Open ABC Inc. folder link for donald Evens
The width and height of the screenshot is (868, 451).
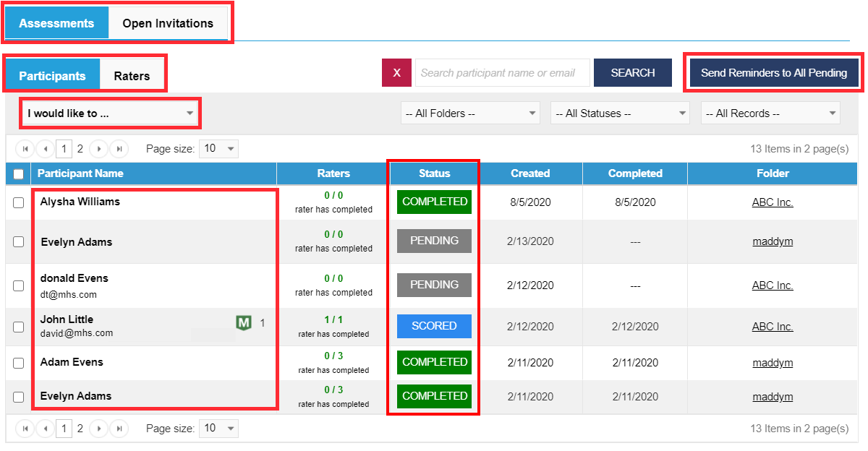tap(773, 285)
